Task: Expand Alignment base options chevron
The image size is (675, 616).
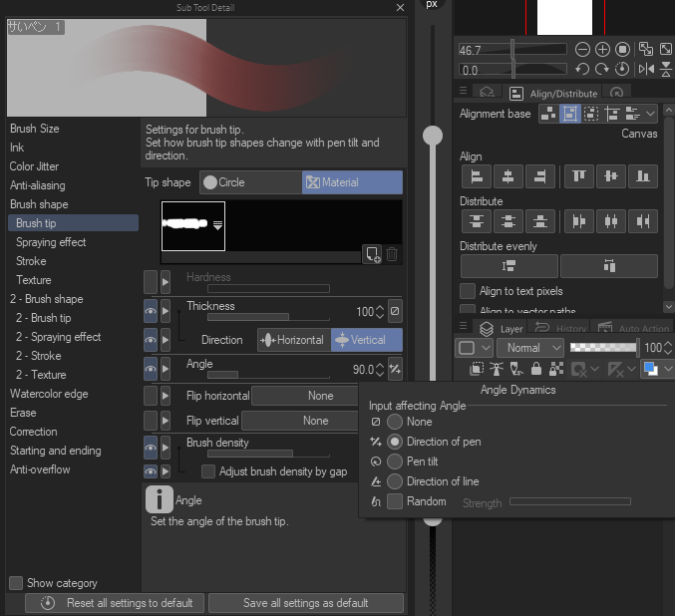Action: (x=650, y=114)
